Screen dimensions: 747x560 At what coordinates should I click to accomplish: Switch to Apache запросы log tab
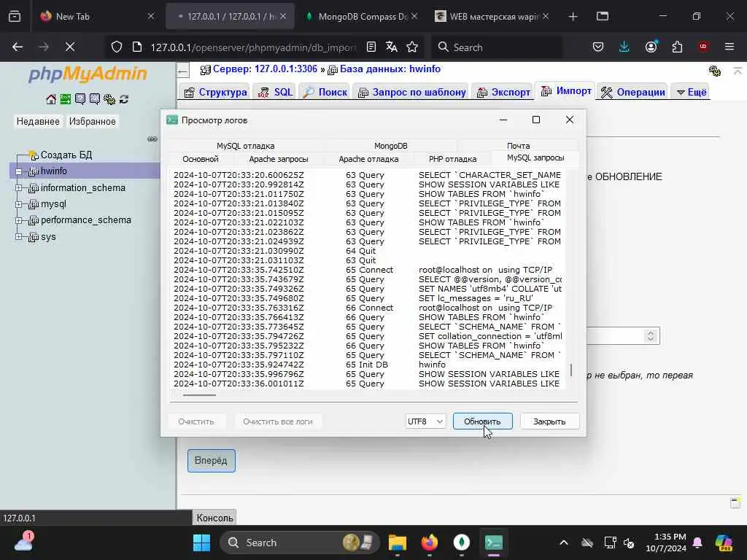point(279,159)
